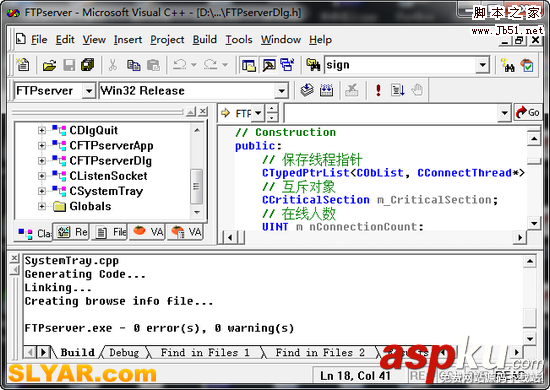Click the Cut scissors icon
Screen dimensions: 550x390
(113, 65)
